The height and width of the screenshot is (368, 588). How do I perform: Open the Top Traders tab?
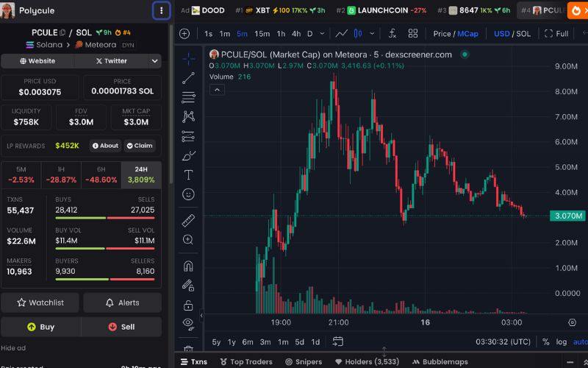click(x=246, y=361)
